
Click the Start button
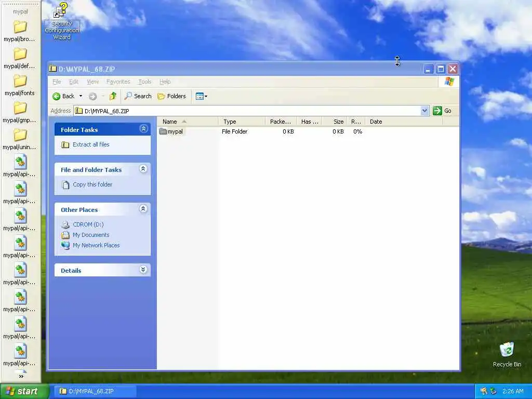point(24,391)
